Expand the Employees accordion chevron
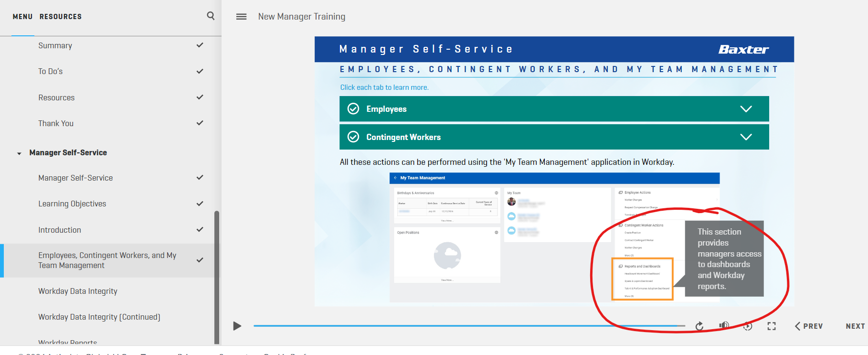The height and width of the screenshot is (355, 868). (746, 109)
